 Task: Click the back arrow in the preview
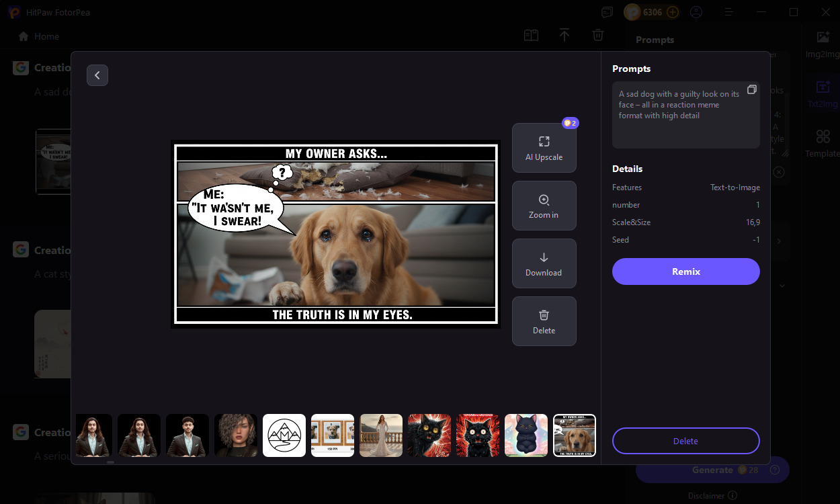97,75
